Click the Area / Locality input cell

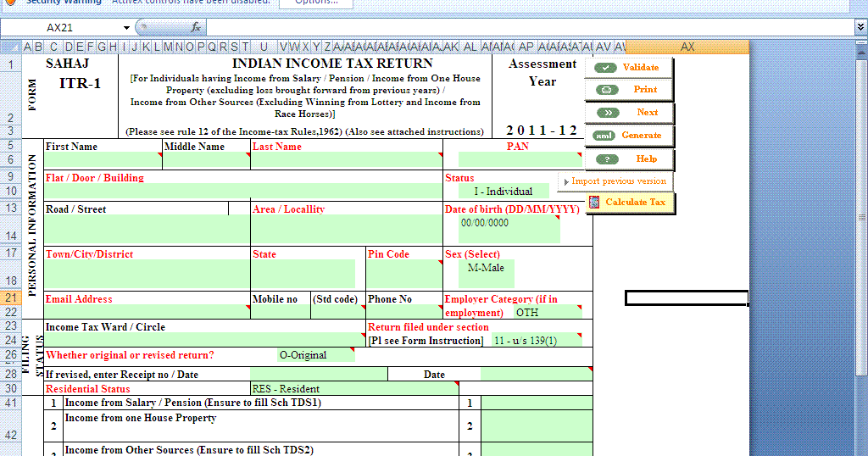click(347, 230)
